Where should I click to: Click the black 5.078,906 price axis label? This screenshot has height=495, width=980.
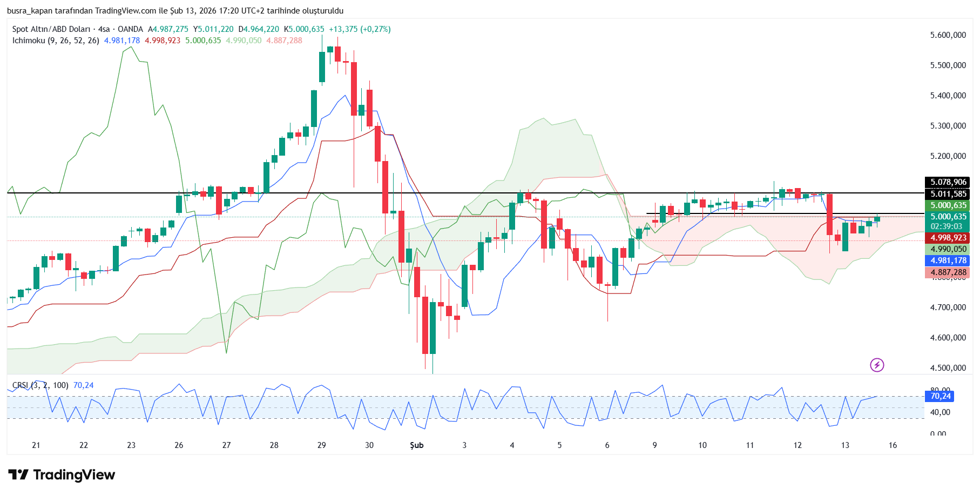948,182
